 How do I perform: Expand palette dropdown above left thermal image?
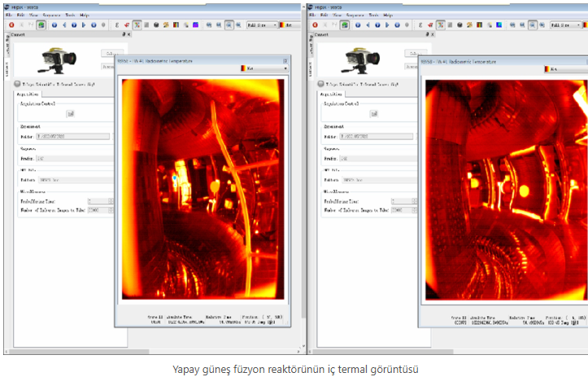point(264,69)
